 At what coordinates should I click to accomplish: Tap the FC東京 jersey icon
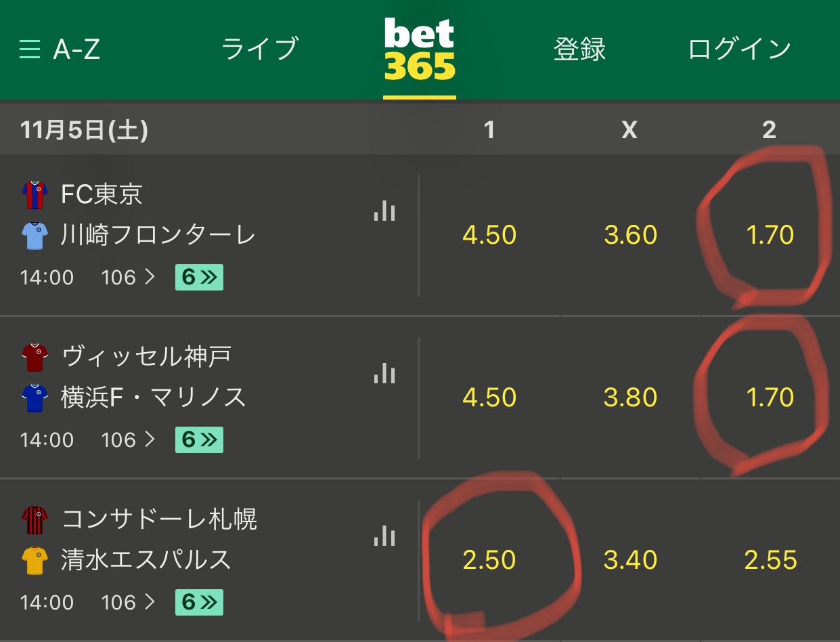(x=35, y=195)
